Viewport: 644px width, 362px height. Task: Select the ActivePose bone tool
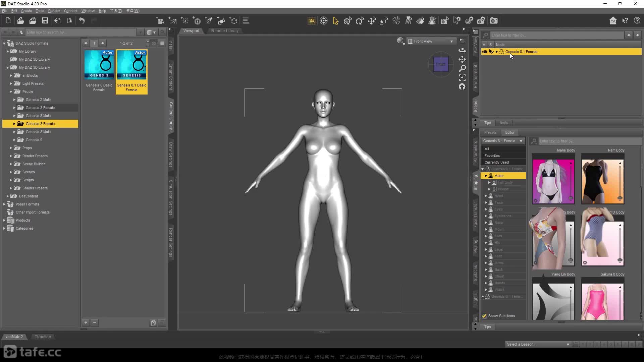tap(396, 21)
